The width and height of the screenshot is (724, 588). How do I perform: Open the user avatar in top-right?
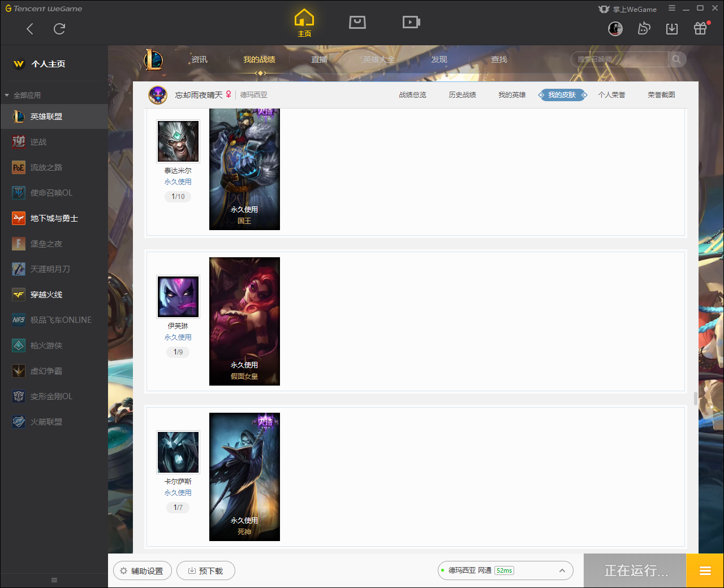(x=615, y=29)
